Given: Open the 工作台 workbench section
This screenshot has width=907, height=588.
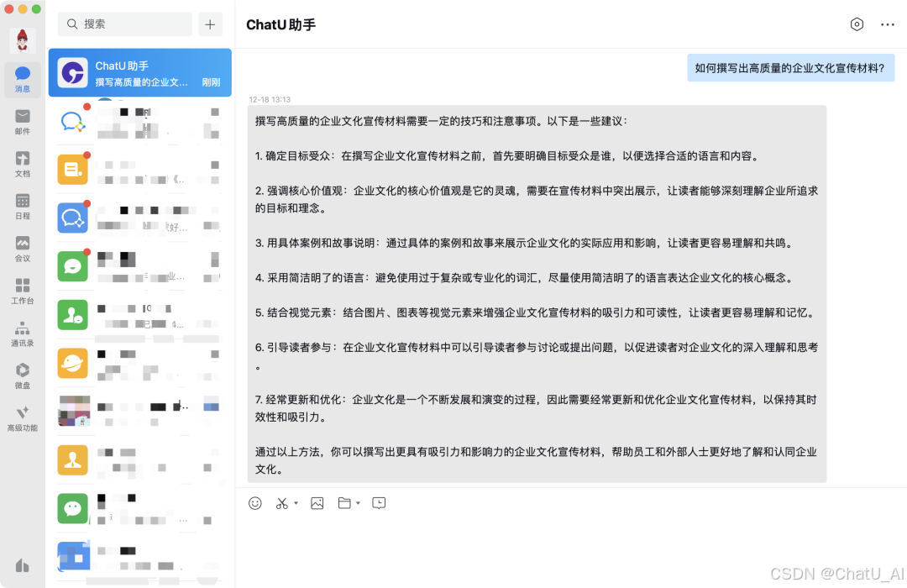Looking at the screenshot, I should pyautogui.click(x=23, y=291).
